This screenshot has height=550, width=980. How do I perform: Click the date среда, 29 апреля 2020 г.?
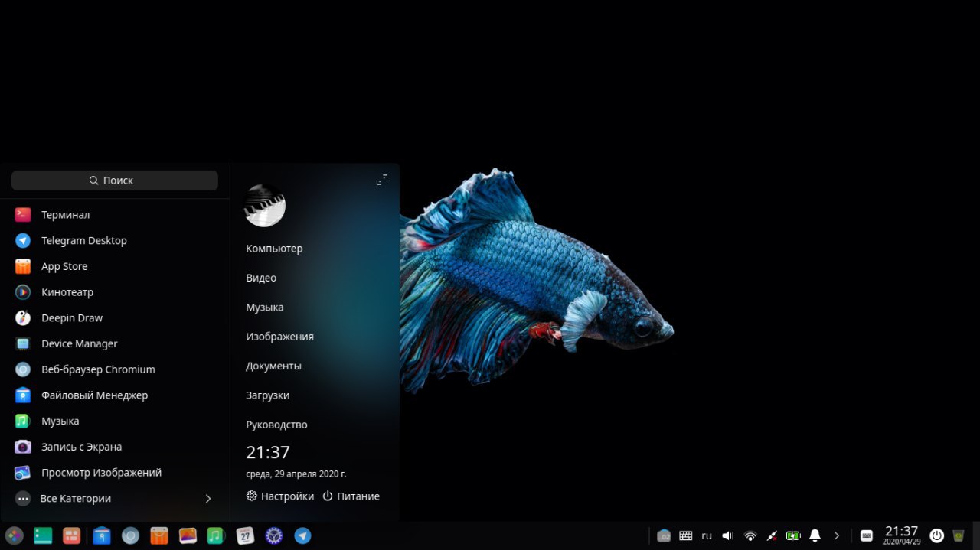pos(296,474)
